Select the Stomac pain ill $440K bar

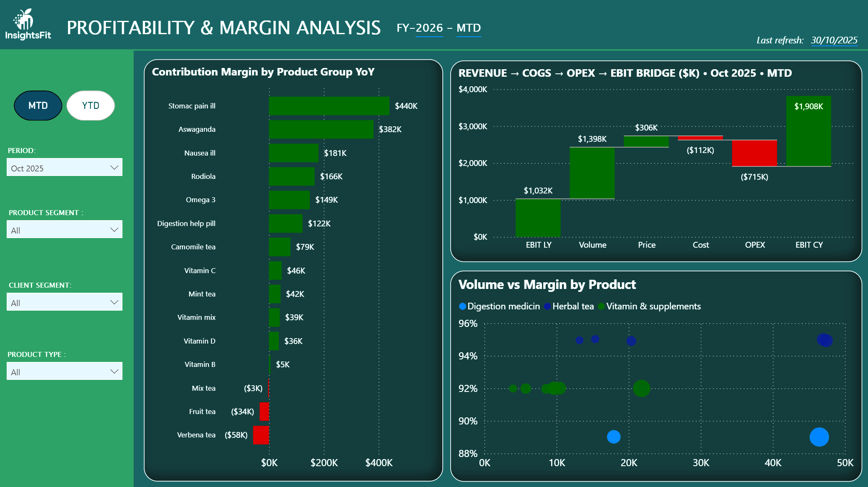pos(329,106)
